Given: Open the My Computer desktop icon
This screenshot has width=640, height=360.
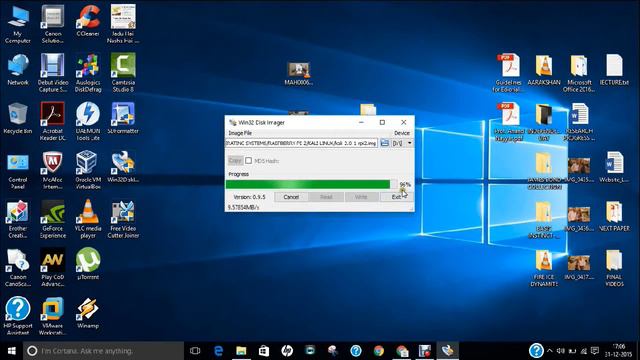Looking at the screenshot, I should pyautogui.click(x=18, y=24).
